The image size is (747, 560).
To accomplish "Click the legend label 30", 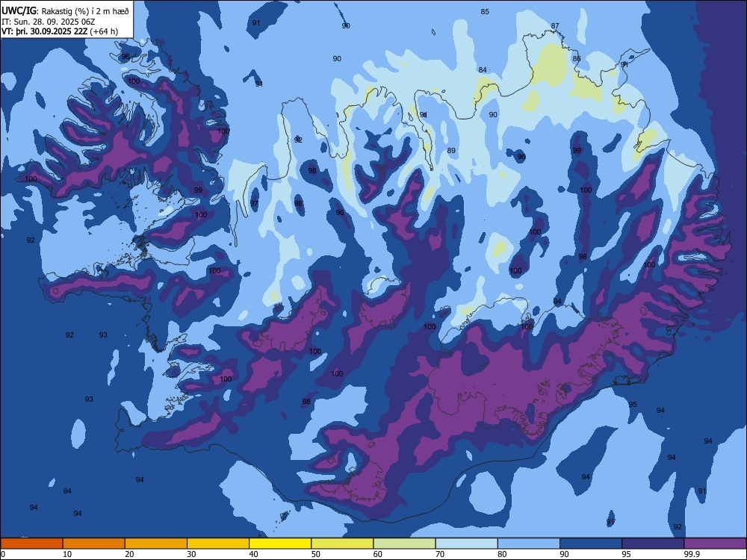I will tap(191, 554).
